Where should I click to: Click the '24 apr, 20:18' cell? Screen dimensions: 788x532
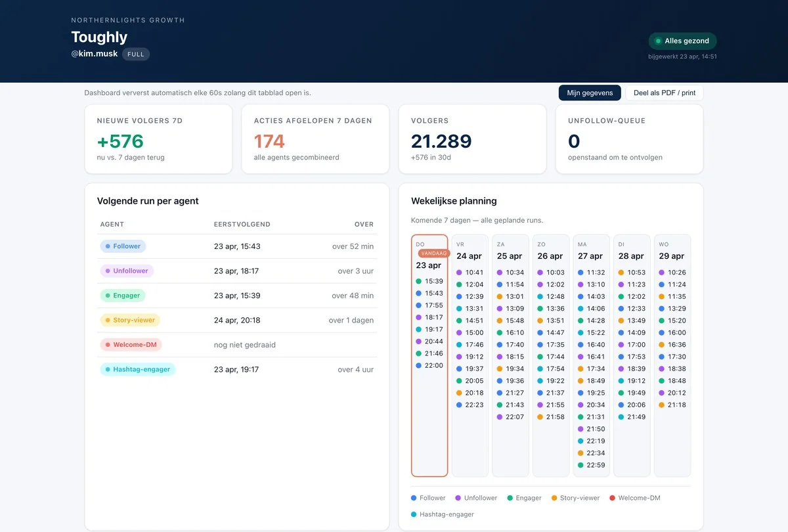237,321
